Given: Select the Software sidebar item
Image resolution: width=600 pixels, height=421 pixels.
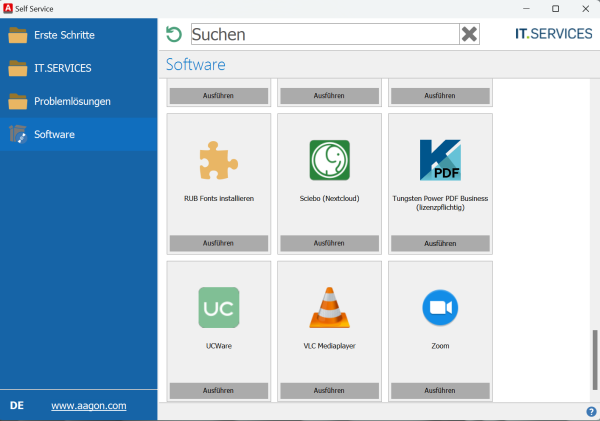Looking at the screenshot, I should [x=54, y=134].
